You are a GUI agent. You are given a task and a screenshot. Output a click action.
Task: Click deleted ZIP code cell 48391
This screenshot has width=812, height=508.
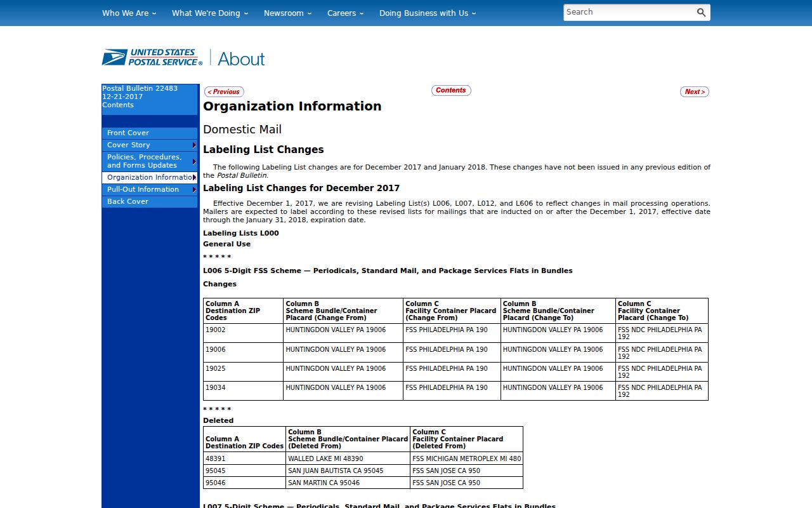[x=244, y=458]
